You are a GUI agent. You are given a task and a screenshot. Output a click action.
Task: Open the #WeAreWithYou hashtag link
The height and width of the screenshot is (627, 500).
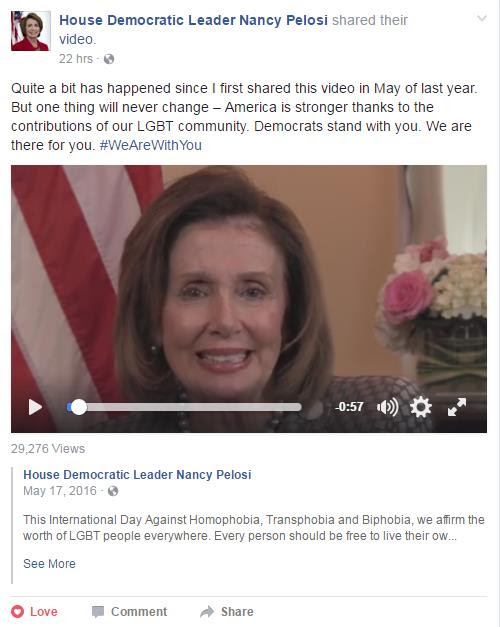pyautogui.click(x=150, y=145)
